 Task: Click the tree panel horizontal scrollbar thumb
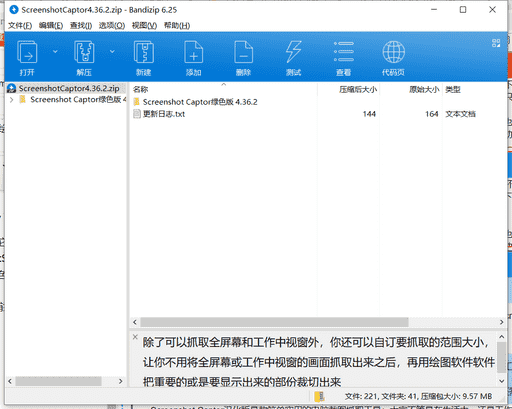58,381
